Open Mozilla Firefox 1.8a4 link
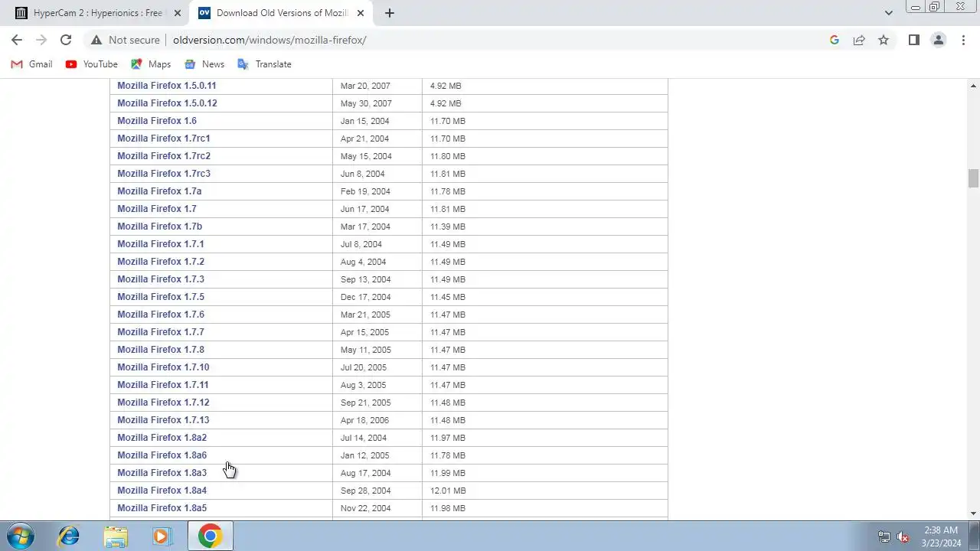980x551 pixels. coord(162,491)
